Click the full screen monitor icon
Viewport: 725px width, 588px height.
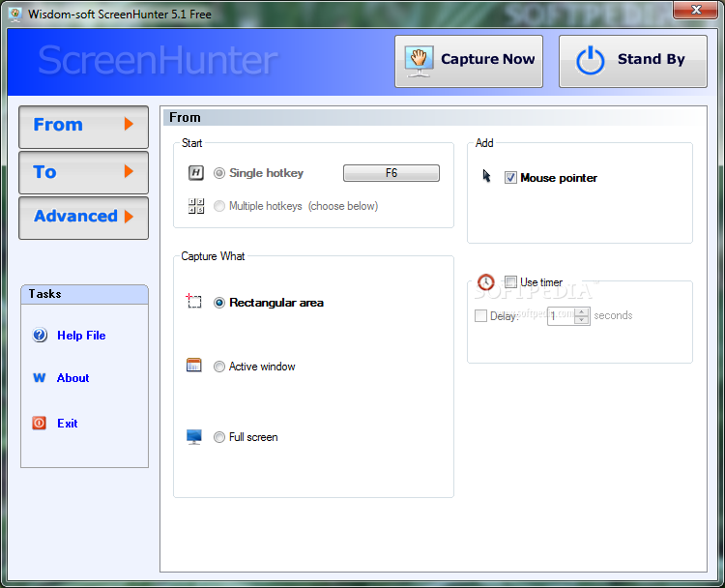(x=193, y=437)
